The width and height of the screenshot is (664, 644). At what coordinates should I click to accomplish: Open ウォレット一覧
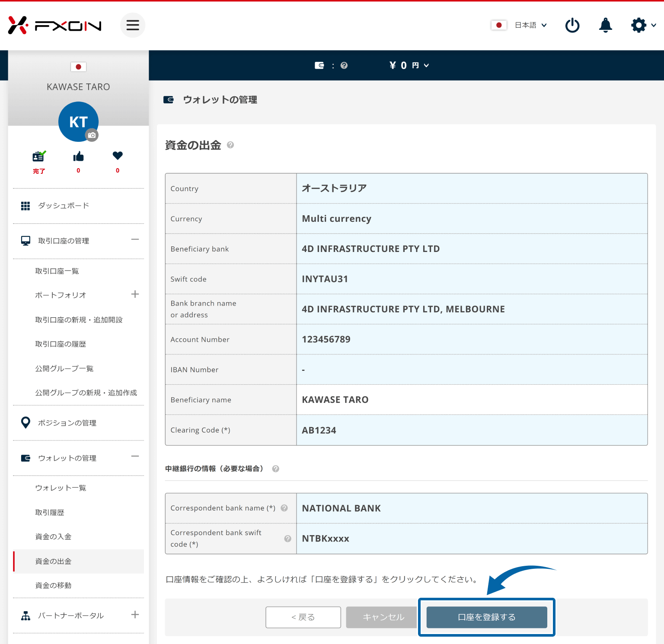click(x=61, y=488)
